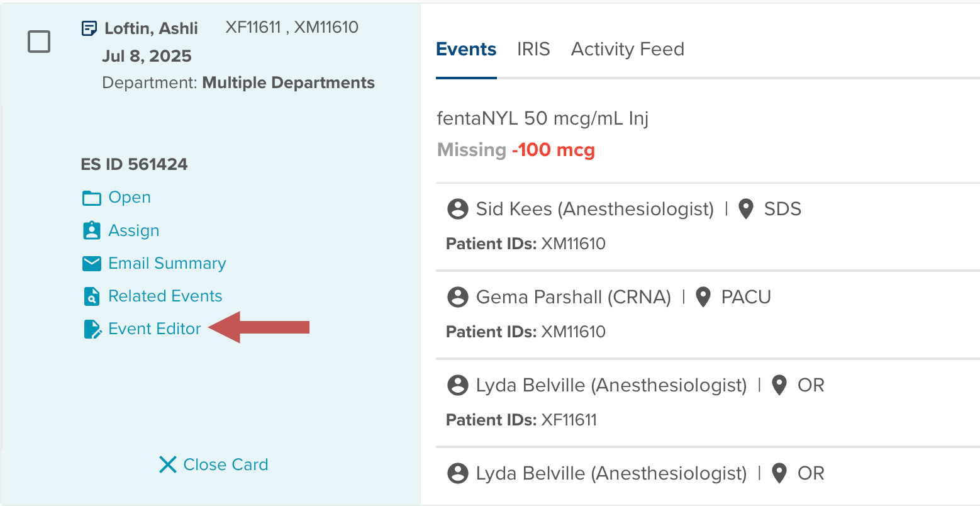Open the Activity Feed tab

click(627, 49)
